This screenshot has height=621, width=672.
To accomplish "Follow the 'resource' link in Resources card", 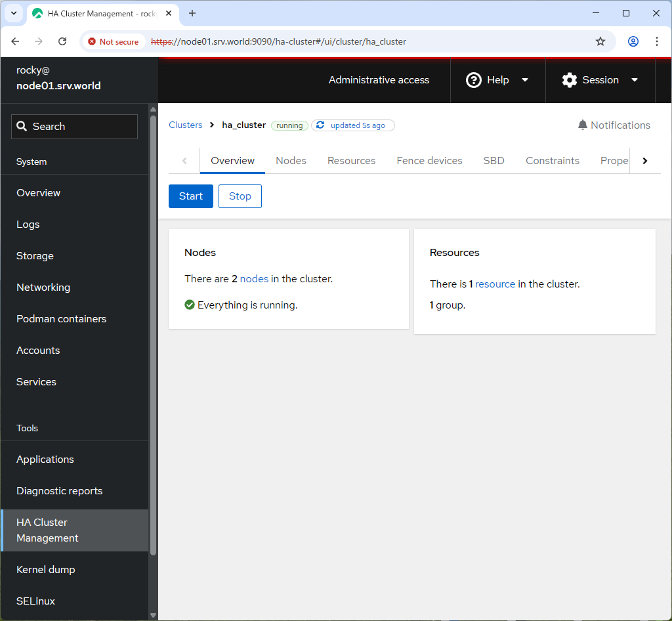I will (x=495, y=284).
